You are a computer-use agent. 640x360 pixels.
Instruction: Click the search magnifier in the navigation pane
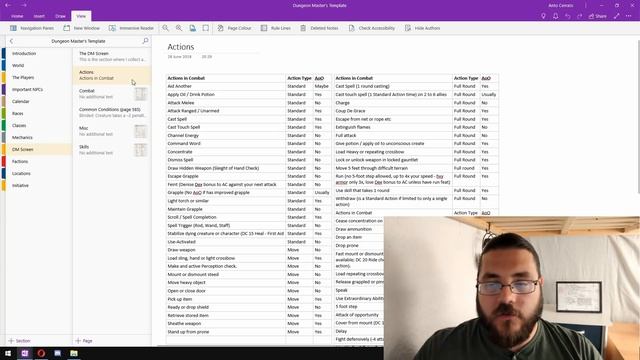click(x=145, y=41)
